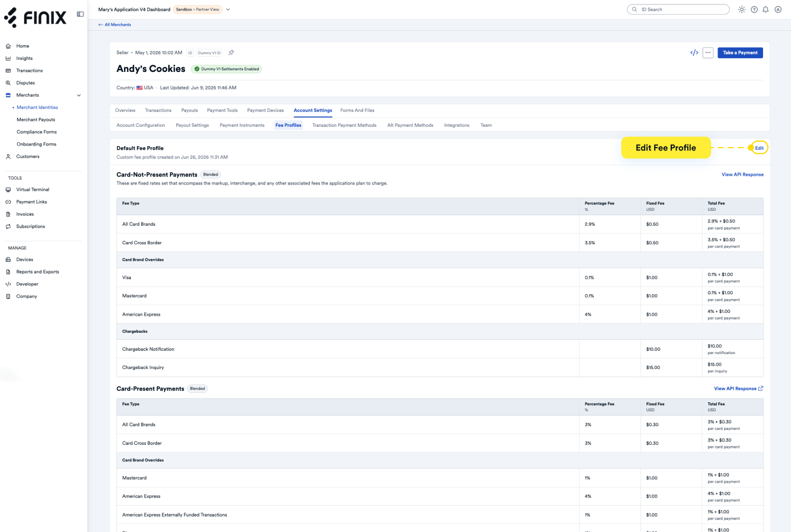Open Reports and Exports via its icon
791x532 pixels.
point(8,272)
